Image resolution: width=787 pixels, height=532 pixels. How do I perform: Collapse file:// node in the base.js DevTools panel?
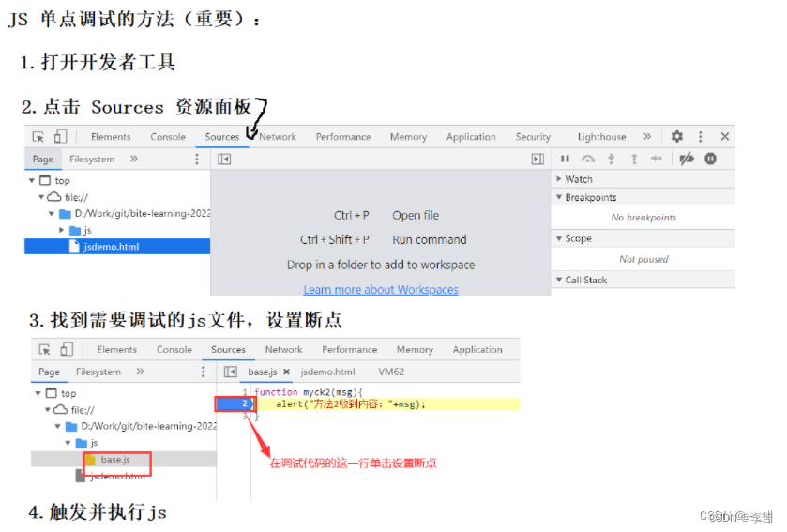(x=48, y=409)
